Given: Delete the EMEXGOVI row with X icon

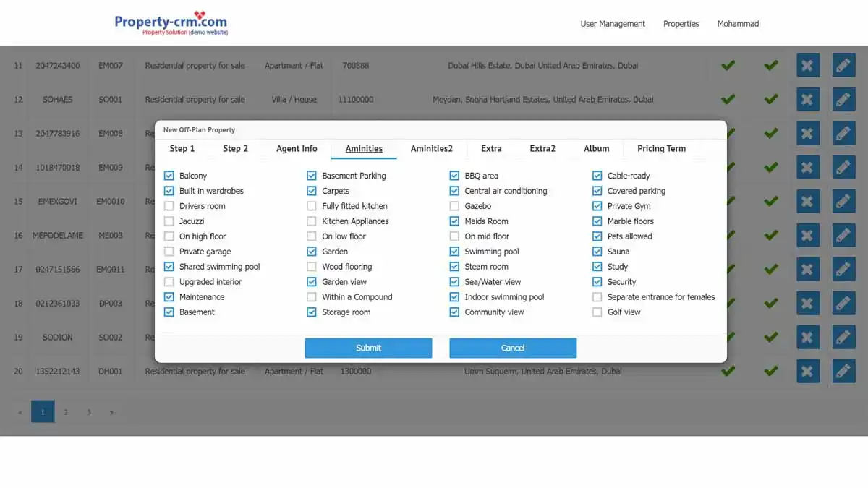Looking at the screenshot, I should point(807,201).
